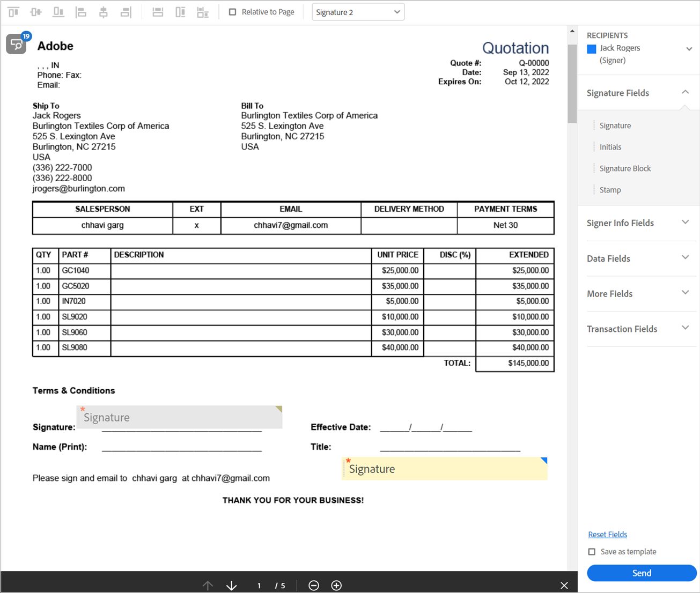This screenshot has height=593, width=700.
Task: Enable Relative to Page checkbox
Action: click(x=232, y=12)
